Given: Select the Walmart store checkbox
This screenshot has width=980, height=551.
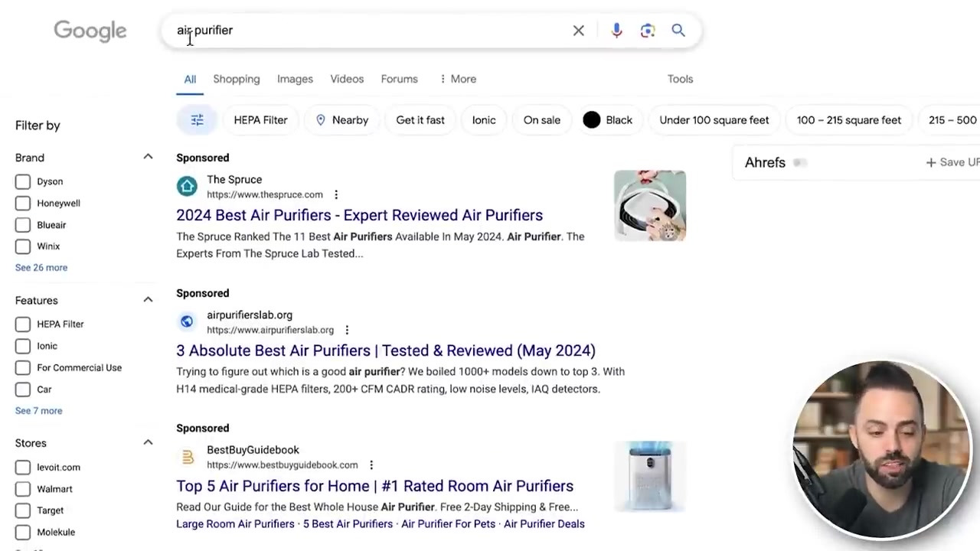Looking at the screenshot, I should pos(23,489).
